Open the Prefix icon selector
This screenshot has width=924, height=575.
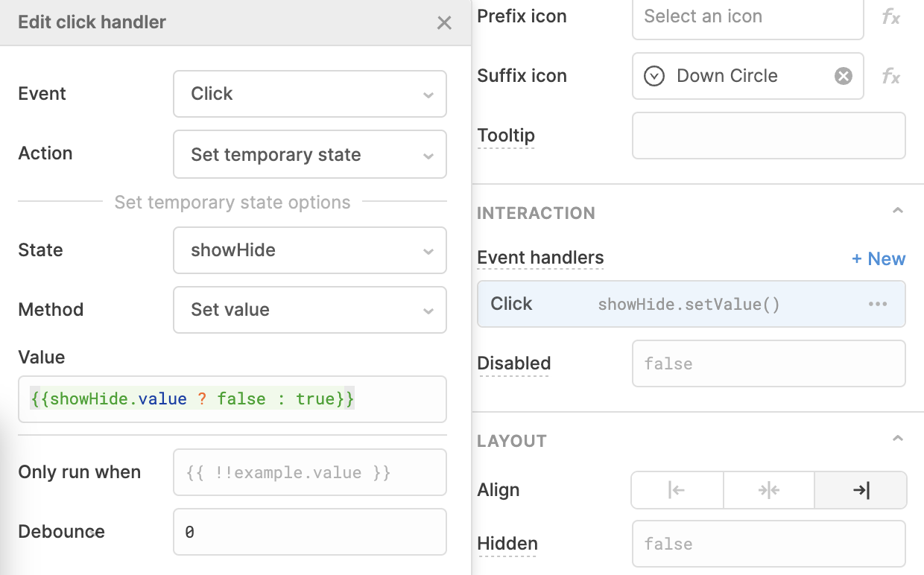tap(747, 16)
